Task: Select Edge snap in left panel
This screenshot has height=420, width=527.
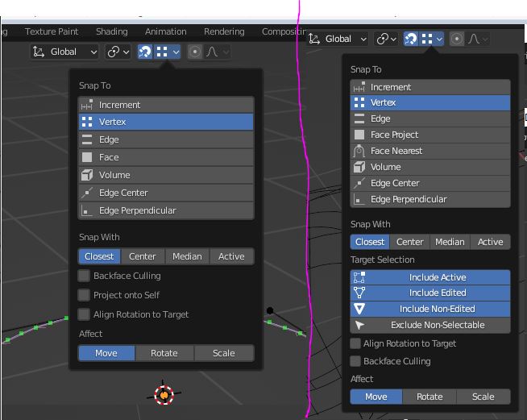Action: click(x=166, y=139)
